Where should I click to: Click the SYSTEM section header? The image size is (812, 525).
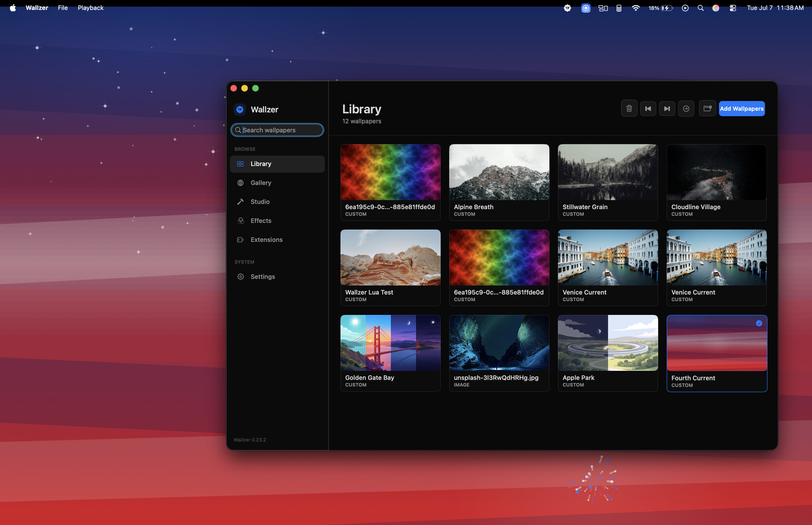(244, 262)
